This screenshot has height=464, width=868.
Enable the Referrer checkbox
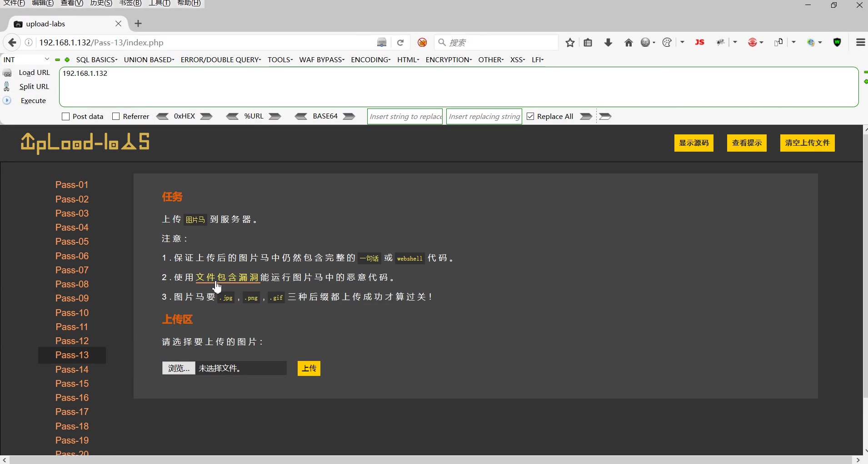(116, 116)
